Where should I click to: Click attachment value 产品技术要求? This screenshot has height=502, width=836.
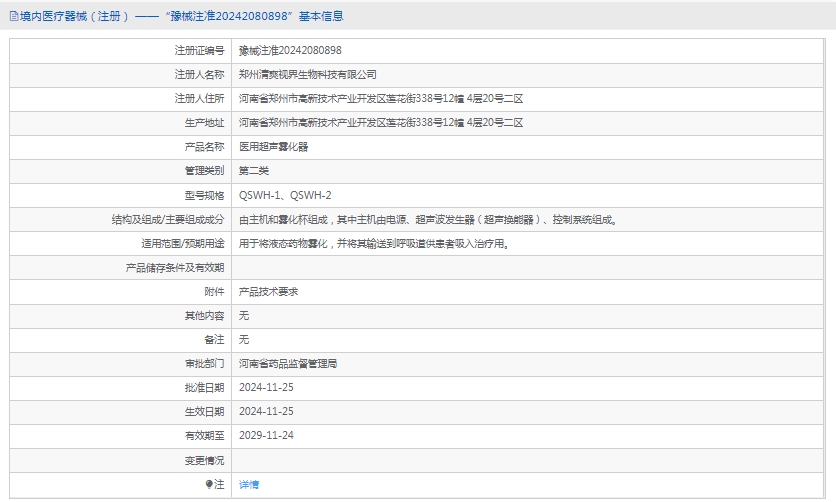[268, 291]
